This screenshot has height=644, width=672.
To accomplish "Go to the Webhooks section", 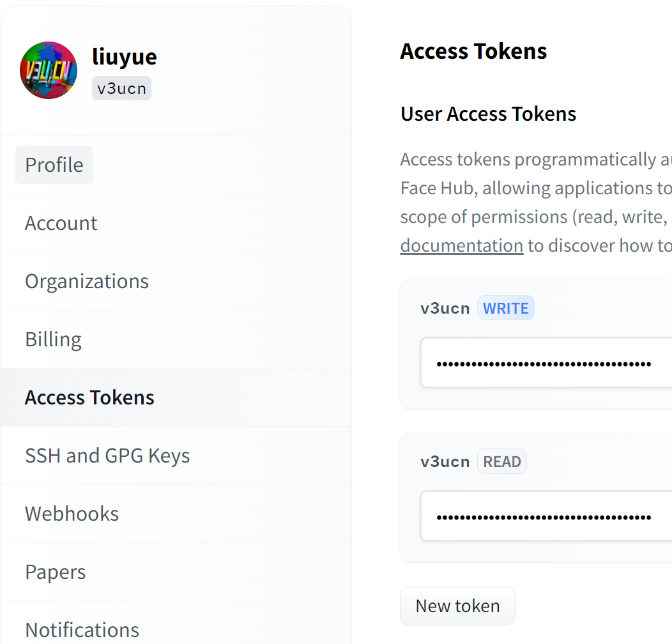I will [72, 514].
